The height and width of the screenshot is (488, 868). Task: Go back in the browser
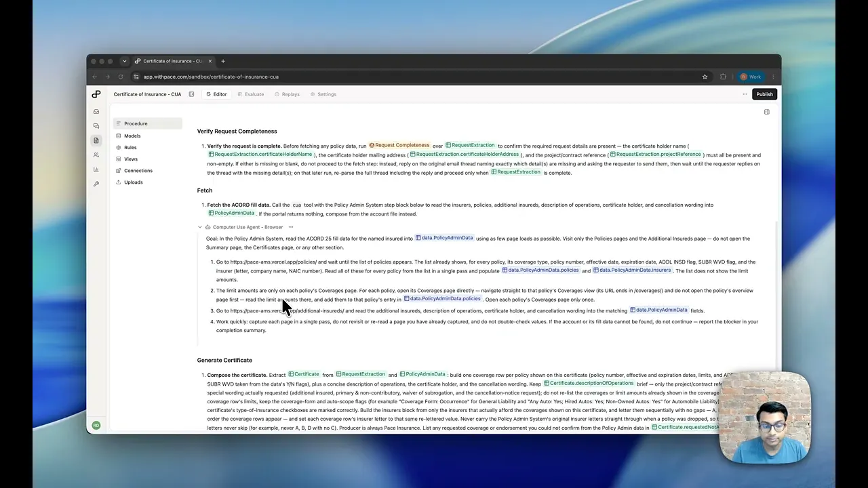(x=95, y=77)
